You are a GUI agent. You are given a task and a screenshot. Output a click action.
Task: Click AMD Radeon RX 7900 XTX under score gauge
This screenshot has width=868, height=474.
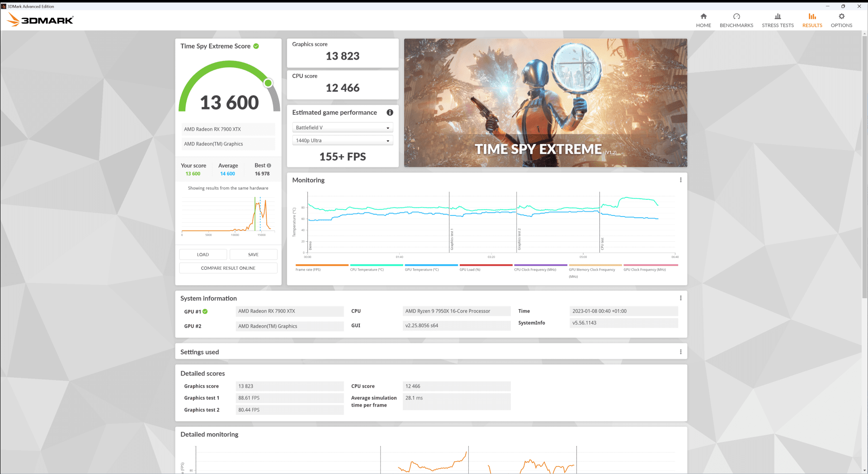228,129
